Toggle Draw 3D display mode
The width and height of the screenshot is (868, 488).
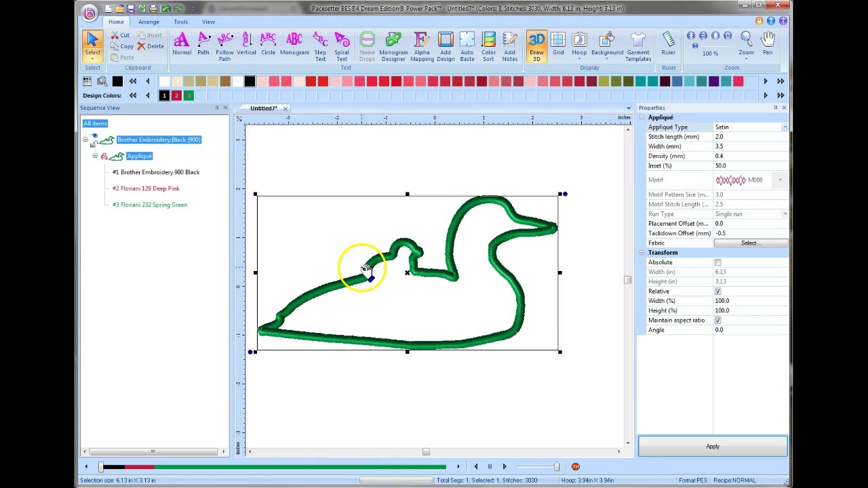pyautogui.click(x=536, y=46)
